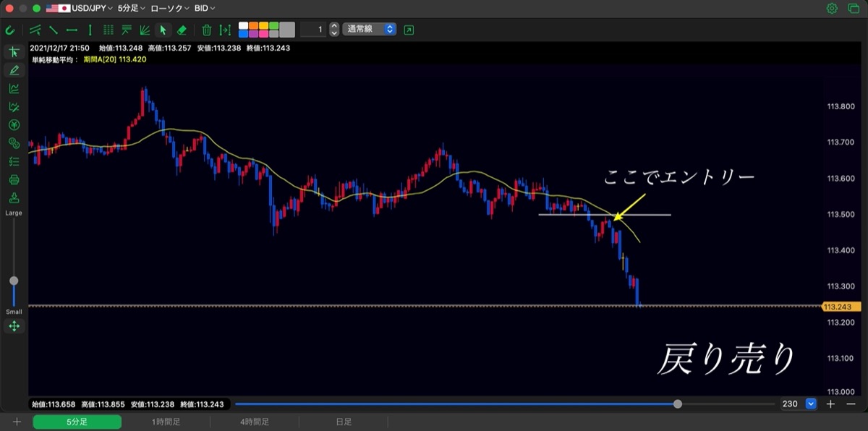This screenshot has height=431, width=868.
Task: Click the pop-out arrow icon beside 通常線
Action: [409, 30]
